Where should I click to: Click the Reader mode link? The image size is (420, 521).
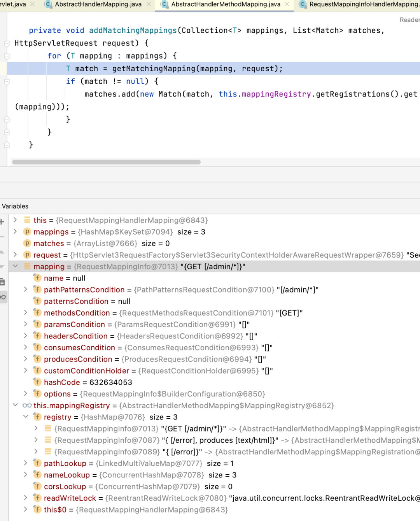pyautogui.click(x=409, y=20)
